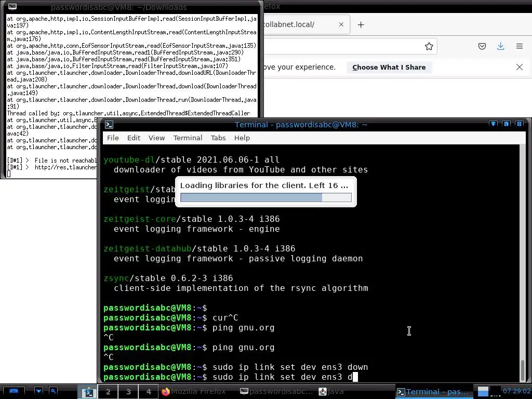This screenshot has height=399, width=532.
Task: Click the 'Thread called by' console line
Action: pyautogui.click(x=128, y=113)
